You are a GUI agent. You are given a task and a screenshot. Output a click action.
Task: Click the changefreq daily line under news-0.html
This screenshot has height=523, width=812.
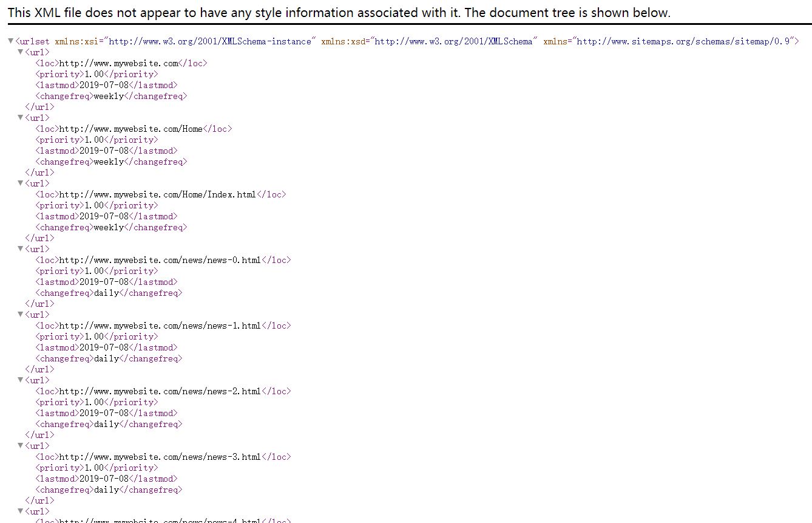tap(109, 293)
